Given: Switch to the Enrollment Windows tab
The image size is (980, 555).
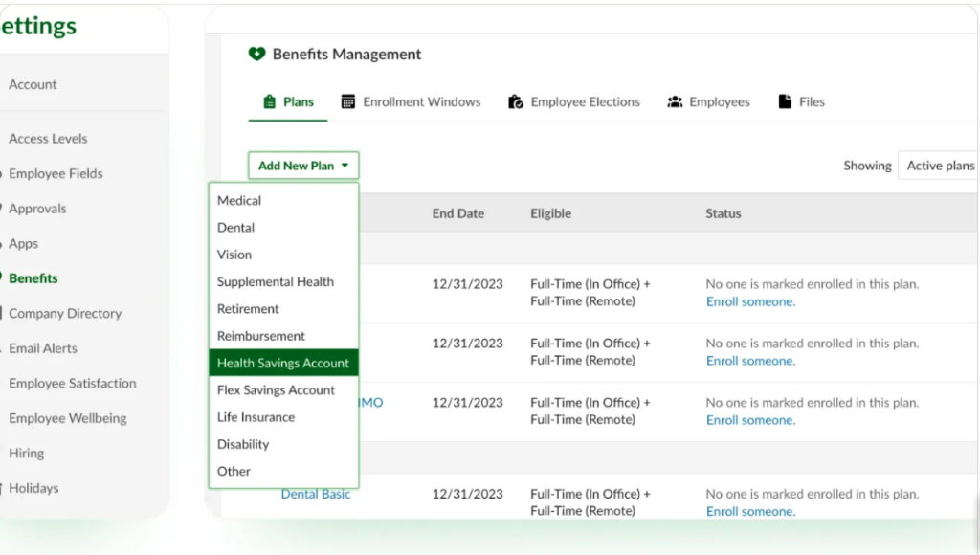Looking at the screenshot, I should click(x=421, y=101).
